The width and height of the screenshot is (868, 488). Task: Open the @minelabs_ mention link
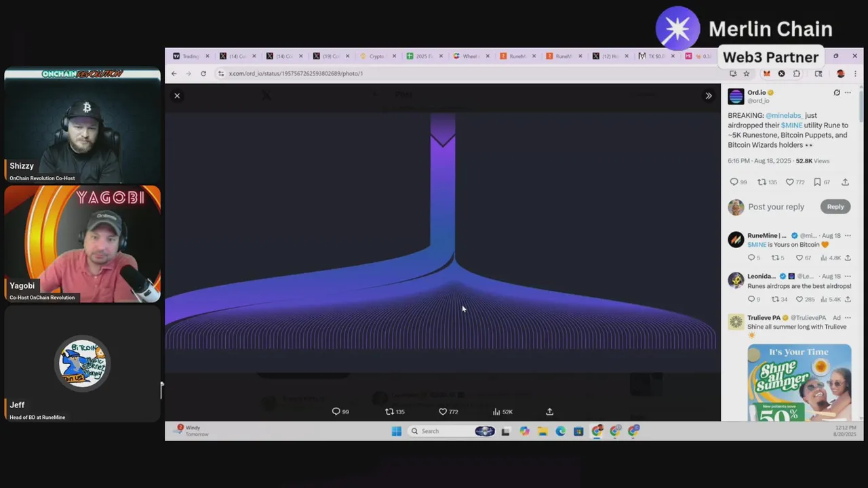(x=784, y=116)
